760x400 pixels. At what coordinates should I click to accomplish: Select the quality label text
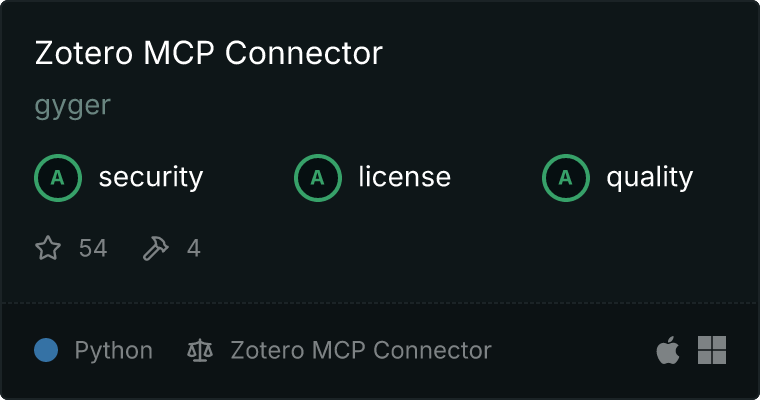[649, 177]
